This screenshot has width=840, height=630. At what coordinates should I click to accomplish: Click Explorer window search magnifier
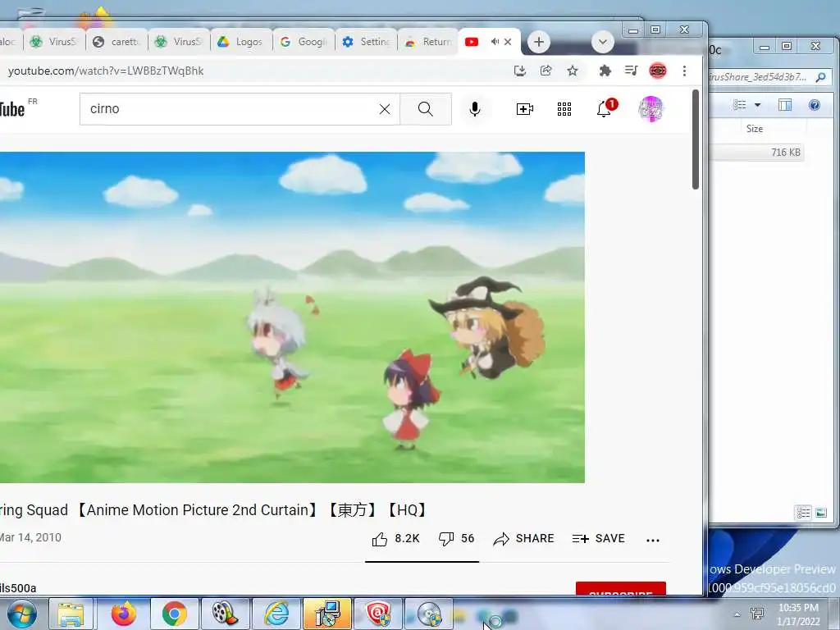coord(820,77)
